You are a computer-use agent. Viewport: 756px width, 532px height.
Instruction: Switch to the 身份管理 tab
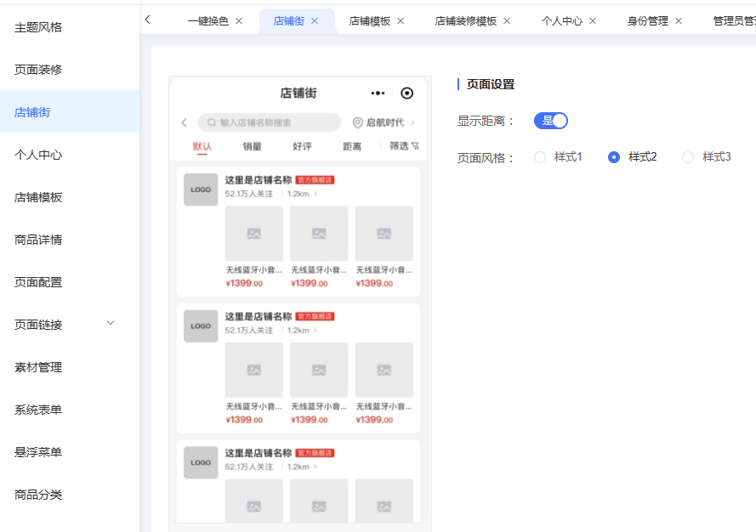647,21
